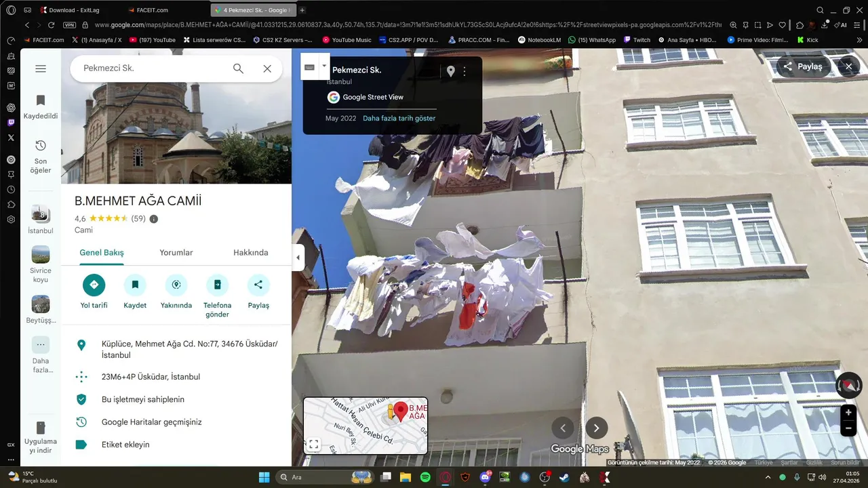The image size is (868, 488).
Task: Open the İstanbul recent item in sidebar
Action: [41, 220]
